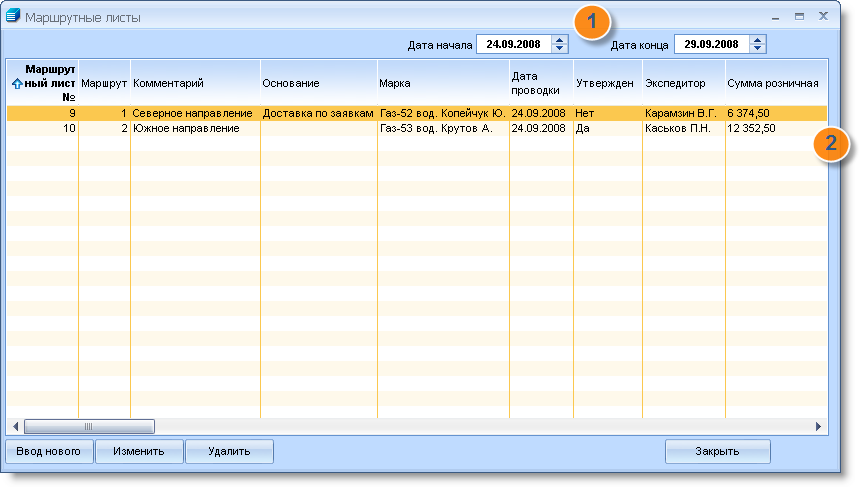The width and height of the screenshot is (861, 487).
Task: Increase the Дата начала date with up arrow
Action: pyautogui.click(x=559, y=40)
